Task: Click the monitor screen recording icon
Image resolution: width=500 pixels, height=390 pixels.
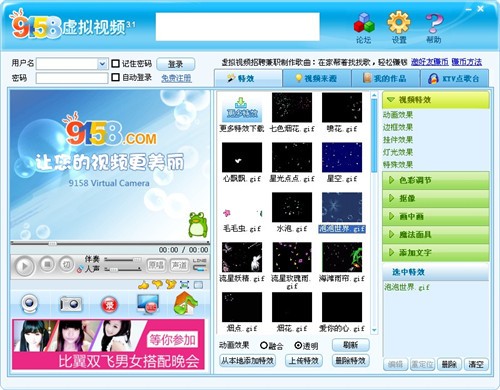Action: pos(148,304)
